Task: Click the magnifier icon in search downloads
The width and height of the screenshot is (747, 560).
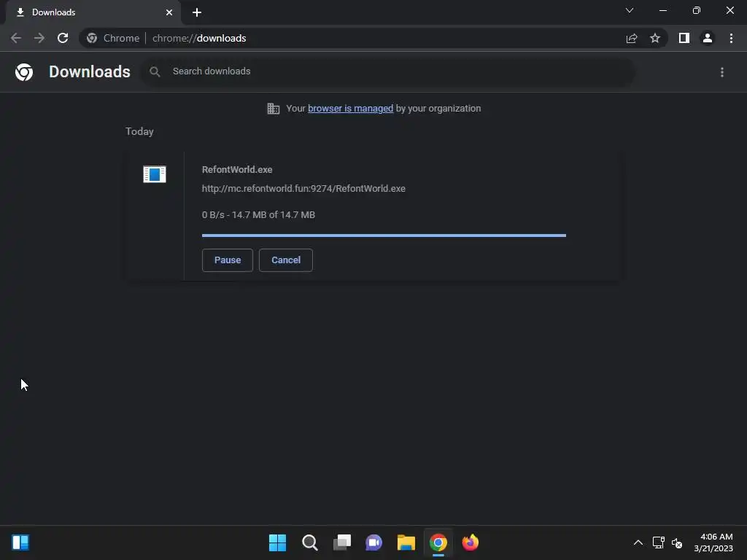Action: coord(155,71)
